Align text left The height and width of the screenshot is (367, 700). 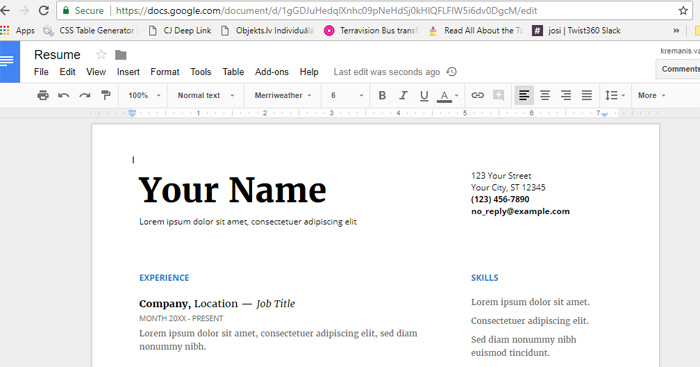pyautogui.click(x=524, y=95)
